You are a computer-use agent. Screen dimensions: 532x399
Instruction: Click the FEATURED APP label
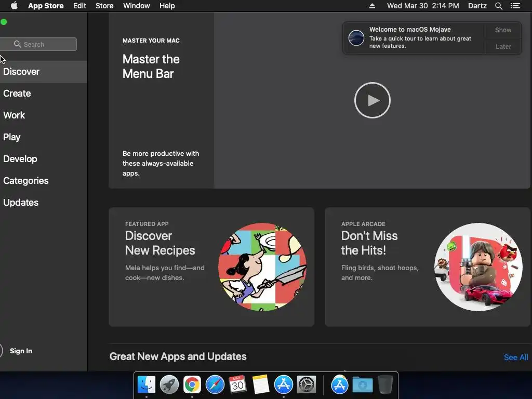pos(147,224)
